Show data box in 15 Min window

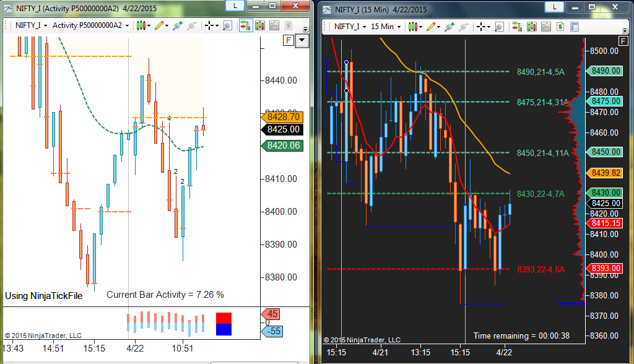pyautogui.click(x=500, y=27)
